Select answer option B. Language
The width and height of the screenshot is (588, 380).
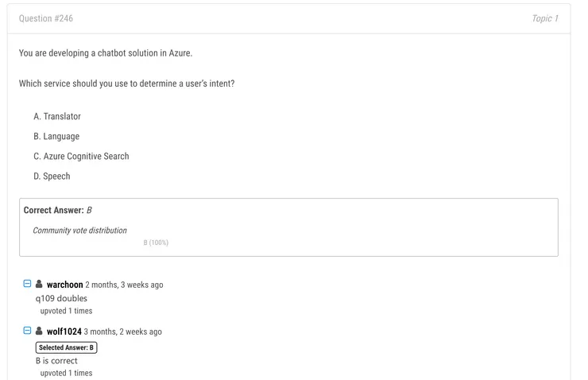pyautogui.click(x=56, y=137)
